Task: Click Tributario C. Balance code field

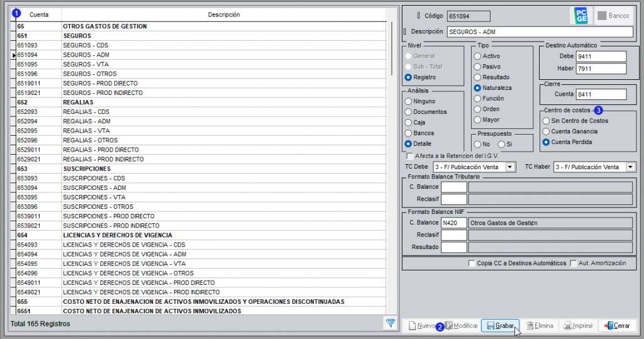Action: pyautogui.click(x=454, y=187)
